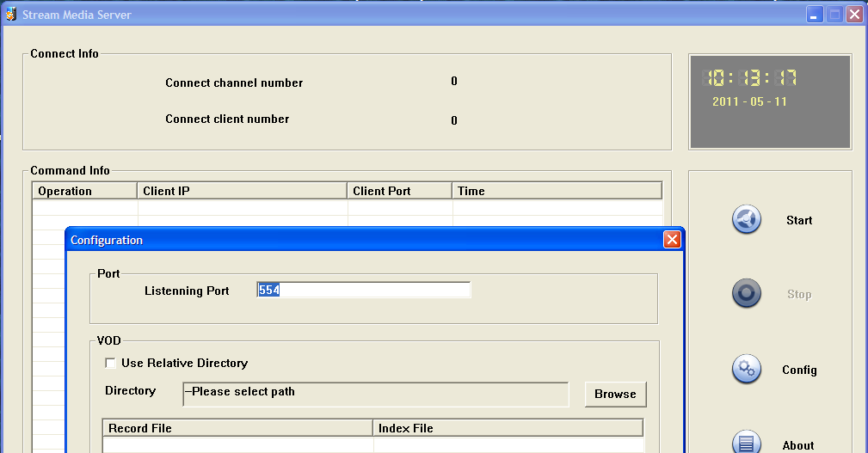Screen dimensions: 868x453
Task: Click the Browse button for the directory
Action: click(615, 395)
